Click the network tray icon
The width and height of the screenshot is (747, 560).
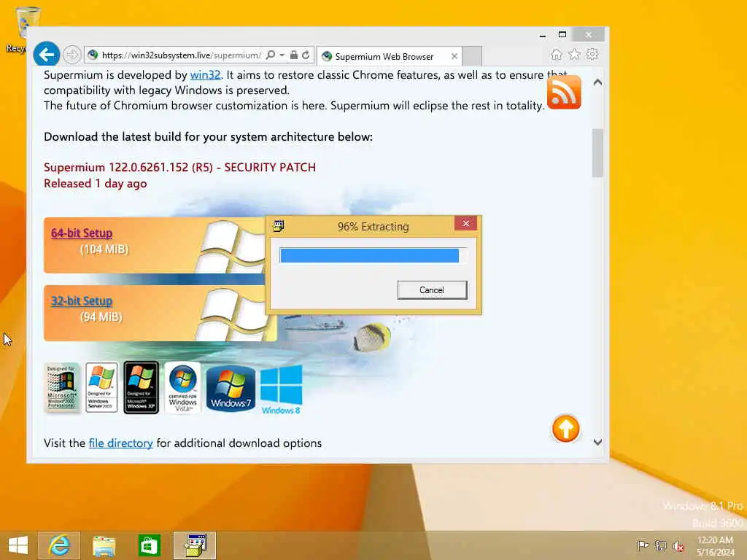coord(660,545)
